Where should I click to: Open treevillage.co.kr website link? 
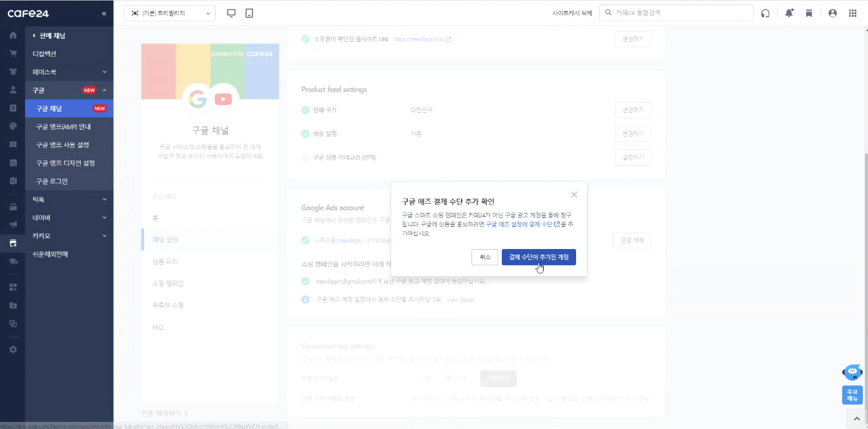click(422, 39)
